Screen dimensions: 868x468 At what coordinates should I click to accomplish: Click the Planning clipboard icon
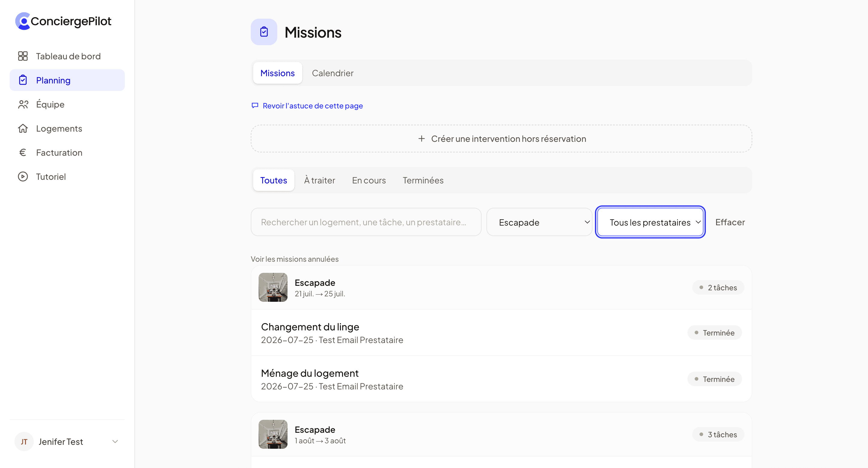coord(23,80)
